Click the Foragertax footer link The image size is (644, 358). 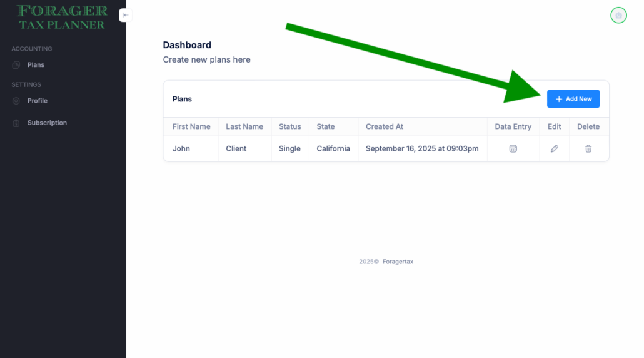pyautogui.click(x=398, y=262)
